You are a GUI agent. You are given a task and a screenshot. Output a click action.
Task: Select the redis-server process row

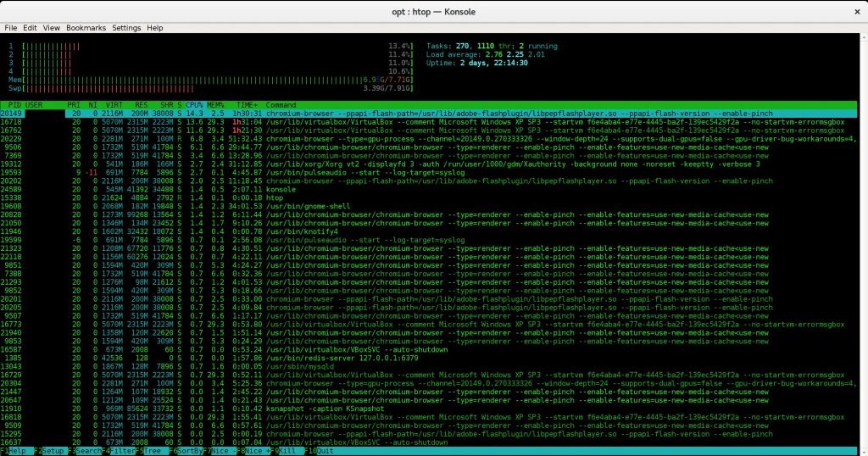click(x=428, y=358)
